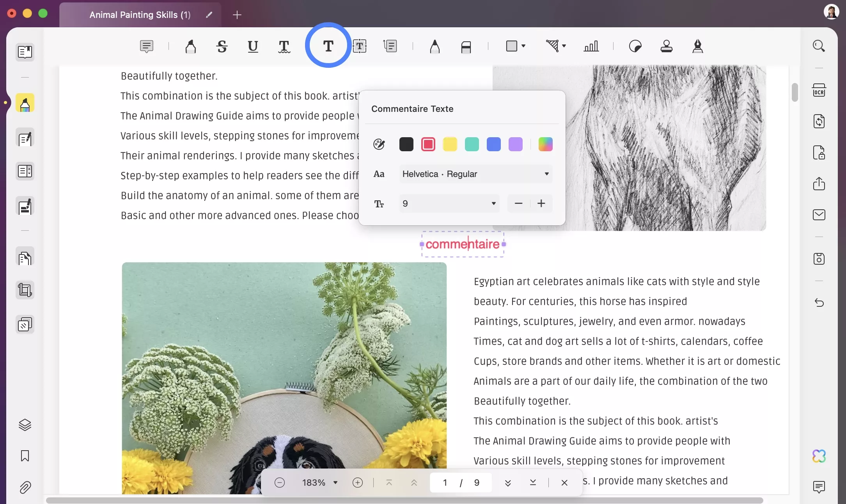Select the strikethrough tool

[222, 46]
